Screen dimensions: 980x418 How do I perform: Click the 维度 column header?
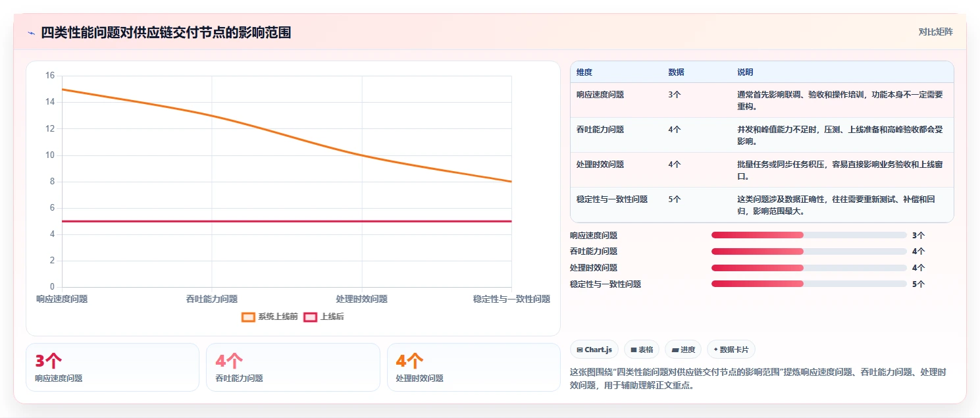click(x=584, y=72)
